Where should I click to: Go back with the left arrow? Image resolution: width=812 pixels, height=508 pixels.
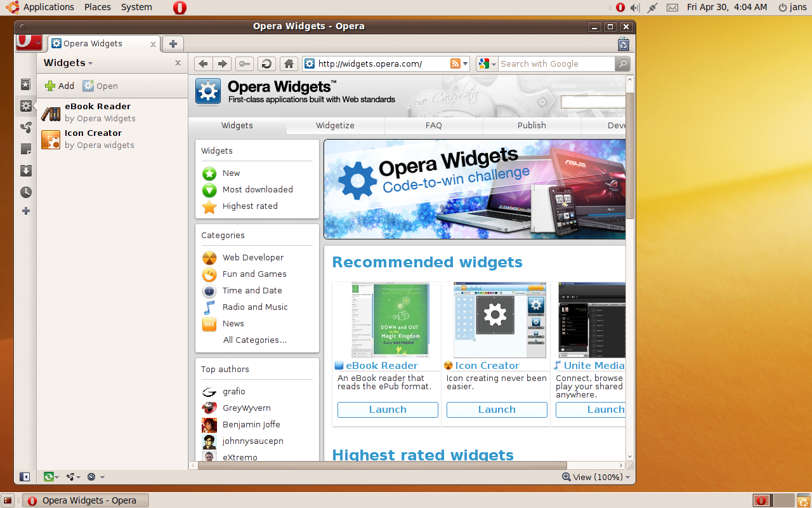(x=203, y=63)
